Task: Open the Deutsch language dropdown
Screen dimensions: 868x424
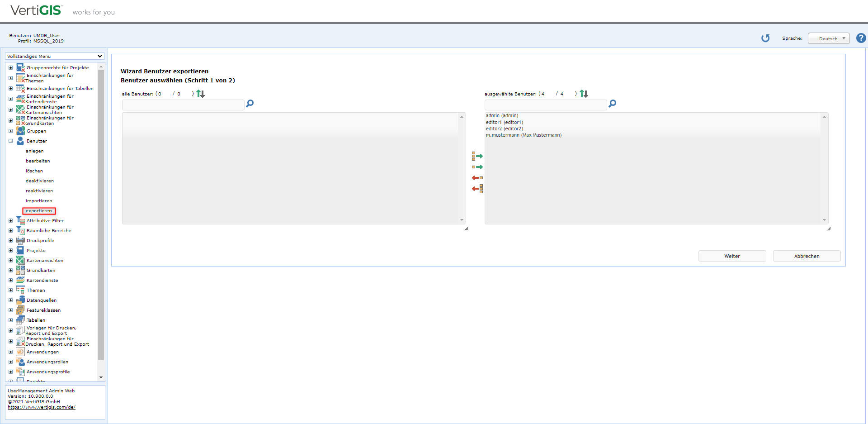Action: click(x=829, y=38)
